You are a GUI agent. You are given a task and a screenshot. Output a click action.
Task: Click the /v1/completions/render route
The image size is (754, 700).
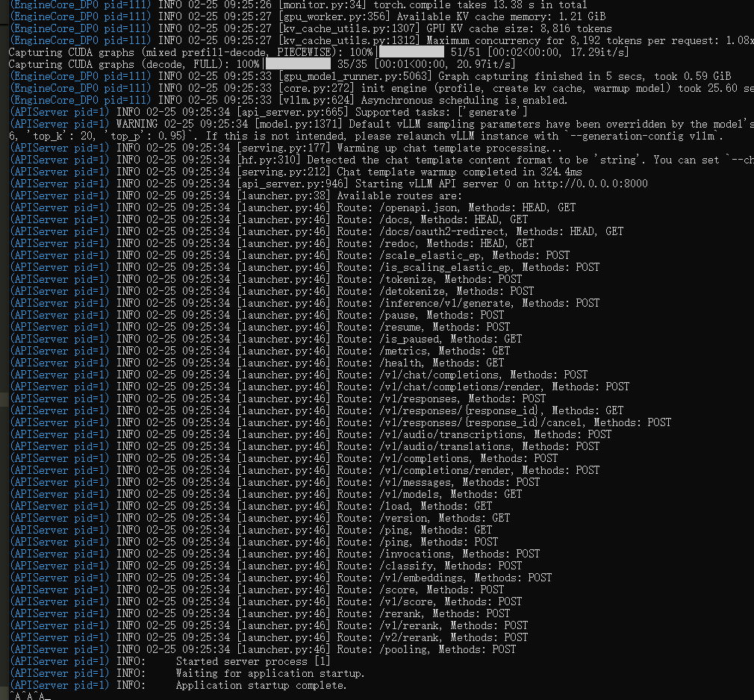point(446,471)
